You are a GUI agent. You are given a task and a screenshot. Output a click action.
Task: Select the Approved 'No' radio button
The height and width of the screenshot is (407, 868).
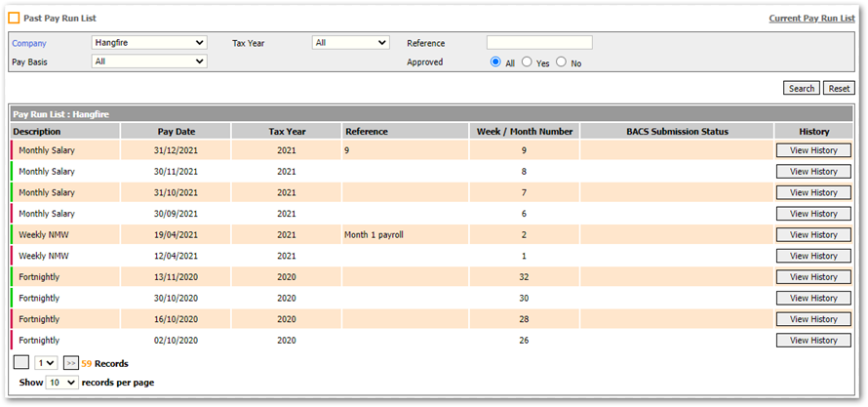click(x=561, y=61)
